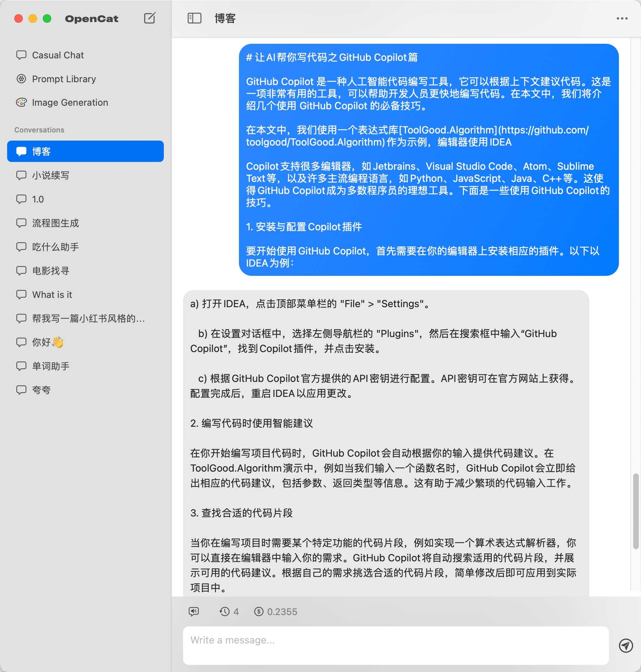The height and width of the screenshot is (672, 641).
Task: Open the 单词助手 conversation
Action: click(x=85, y=366)
